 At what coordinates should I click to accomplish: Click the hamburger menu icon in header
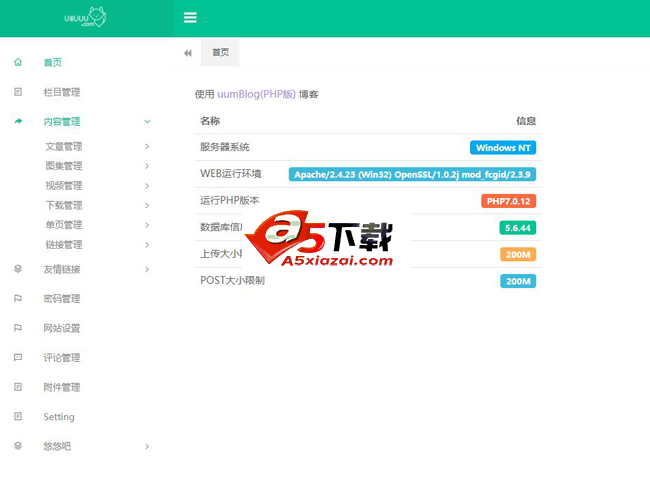tap(190, 17)
